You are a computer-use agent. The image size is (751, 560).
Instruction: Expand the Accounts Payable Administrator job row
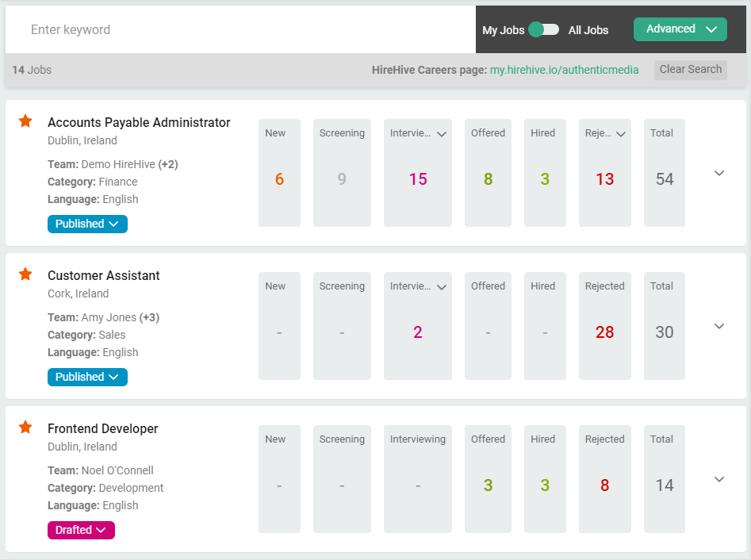(719, 173)
